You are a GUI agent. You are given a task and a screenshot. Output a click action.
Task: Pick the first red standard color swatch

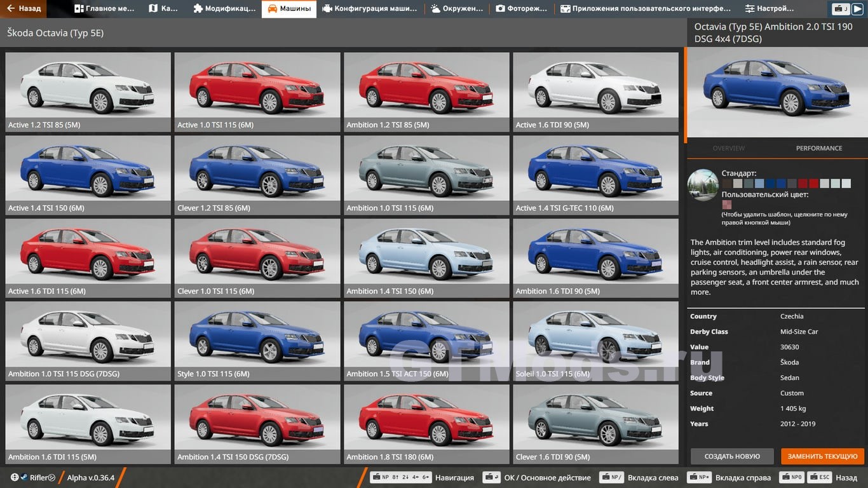pos(803,184)
